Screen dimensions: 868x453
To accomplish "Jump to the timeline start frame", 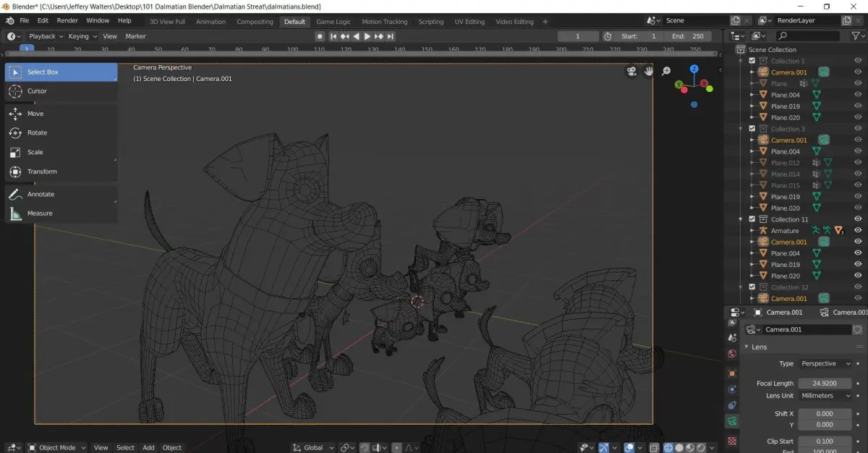I will pyautogui.click(x=333, y=36).
